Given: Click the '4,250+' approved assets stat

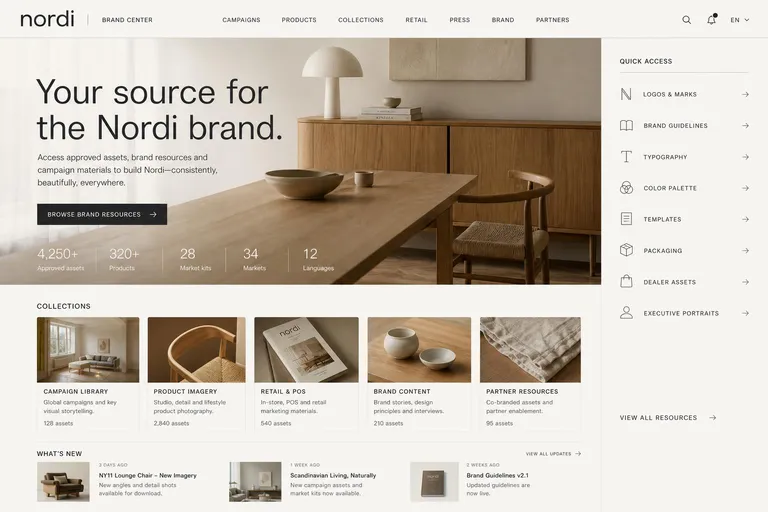Looking at the screenshot, I should (58, 254).
